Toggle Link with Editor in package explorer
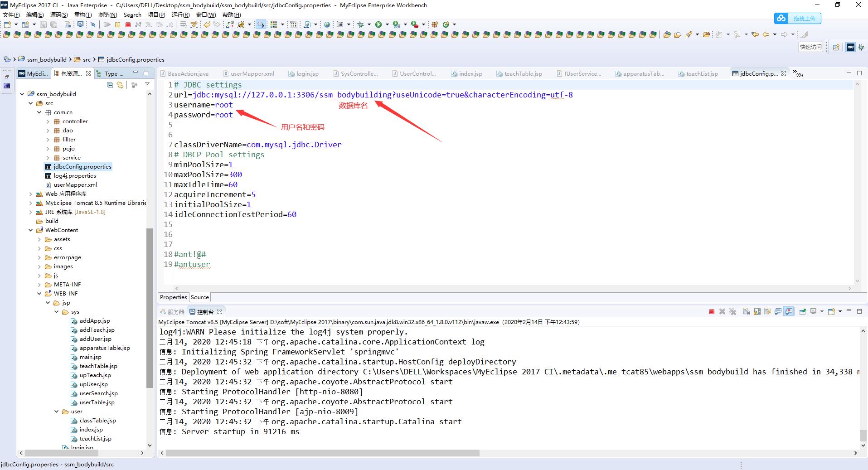Screen dimensions: 868x470 (120, 85)
